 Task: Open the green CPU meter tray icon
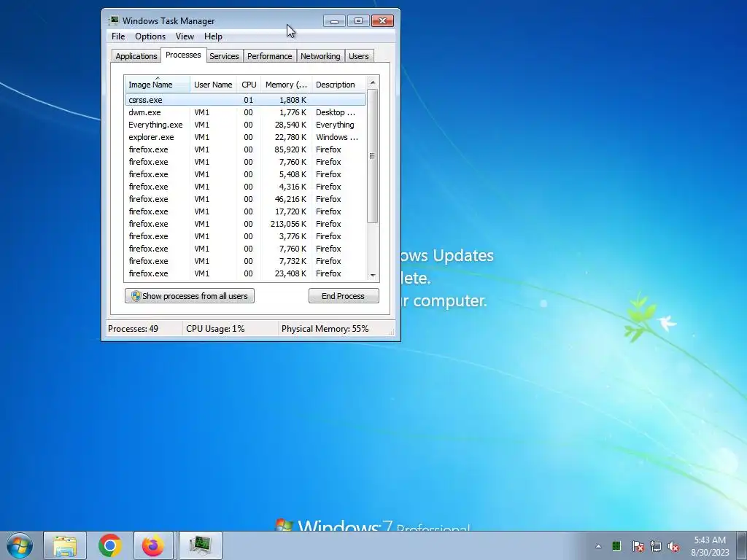(616, 545)
